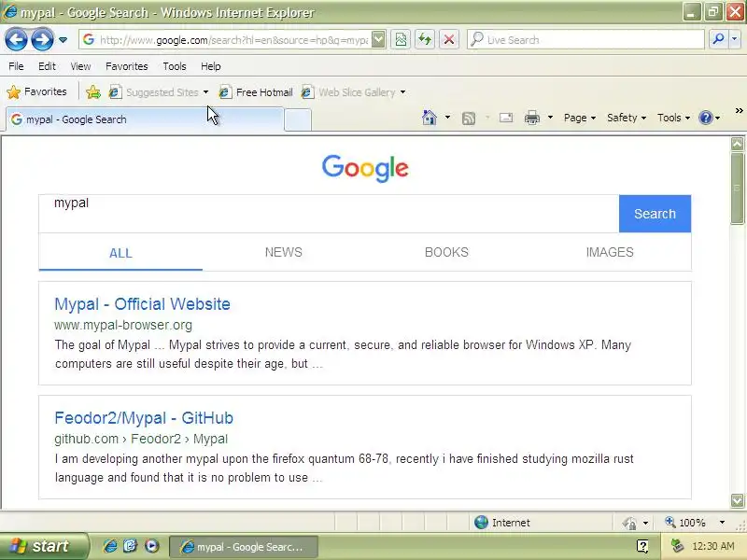The image size is (747, 560).
Task: Click the Google logo
Action: pyautogui.click(x=365, y=168)
